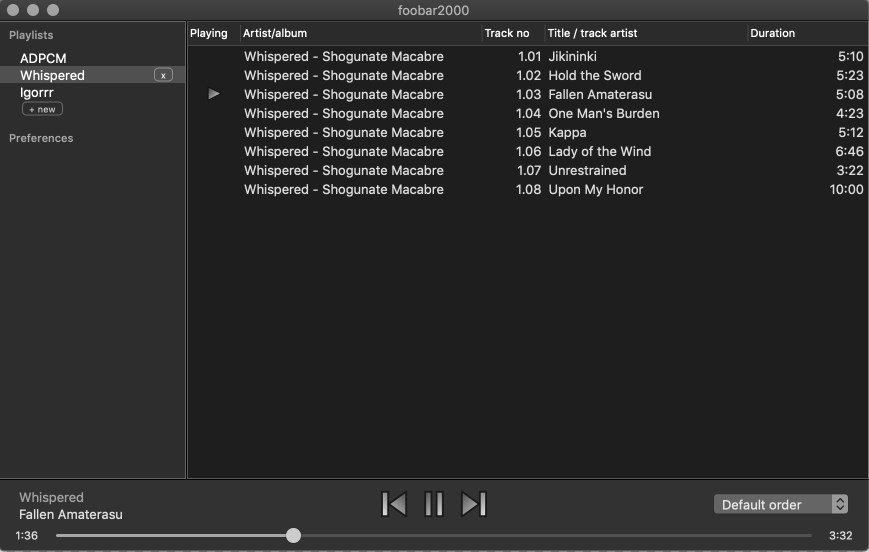This screenshot has height=552, width=869.
Task: Click now-playing title Fallen Amaterasu in footer
Action: coord(71,514)
